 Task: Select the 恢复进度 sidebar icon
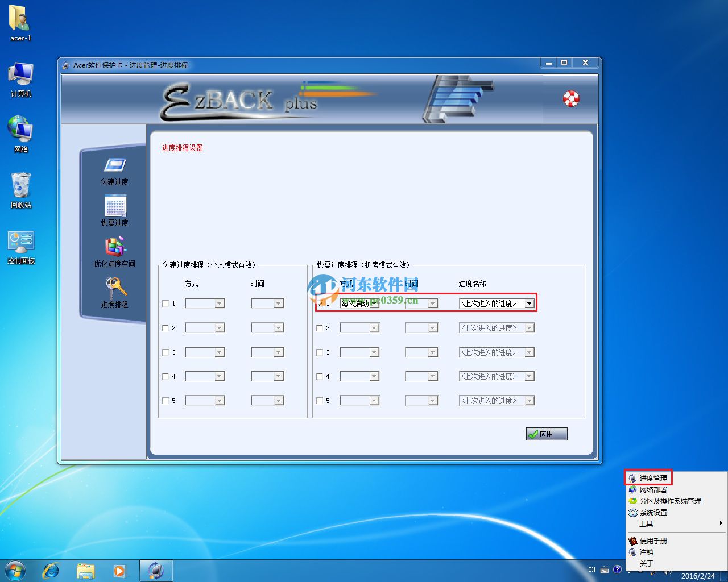click(x=115, y=206)
